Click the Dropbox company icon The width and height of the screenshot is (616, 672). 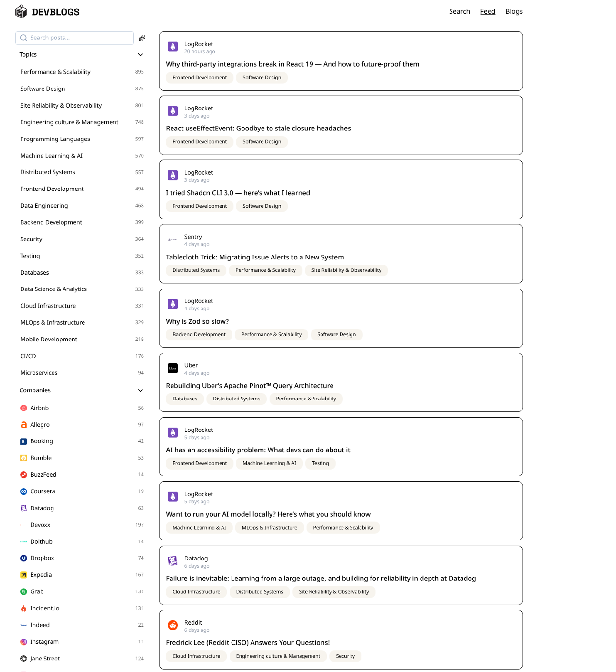24,558
